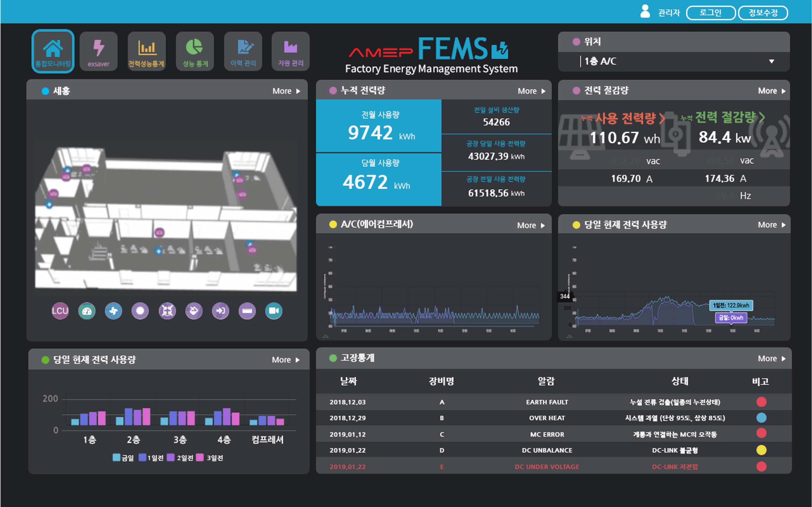The width and height of the screenshot is (812, 507).
Task: Click the fan icon under floor map
Action: 113,311
